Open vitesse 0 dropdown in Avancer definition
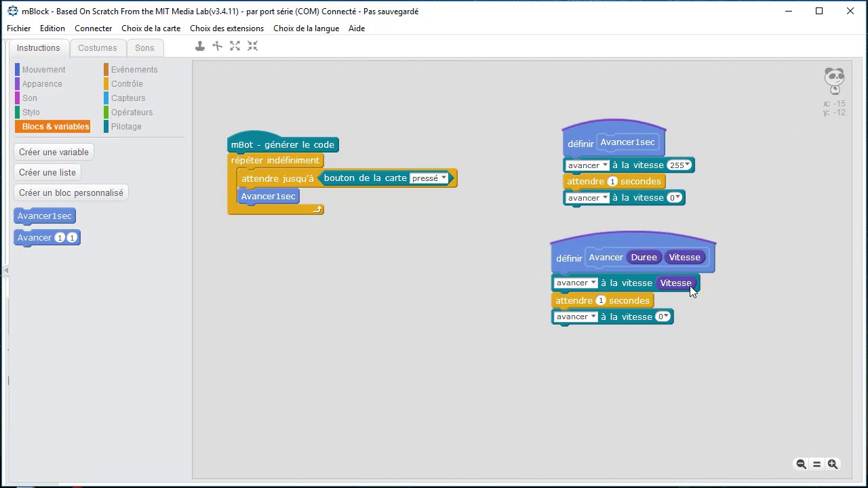Screen dimensions: 868x488 tap(663, 317)
